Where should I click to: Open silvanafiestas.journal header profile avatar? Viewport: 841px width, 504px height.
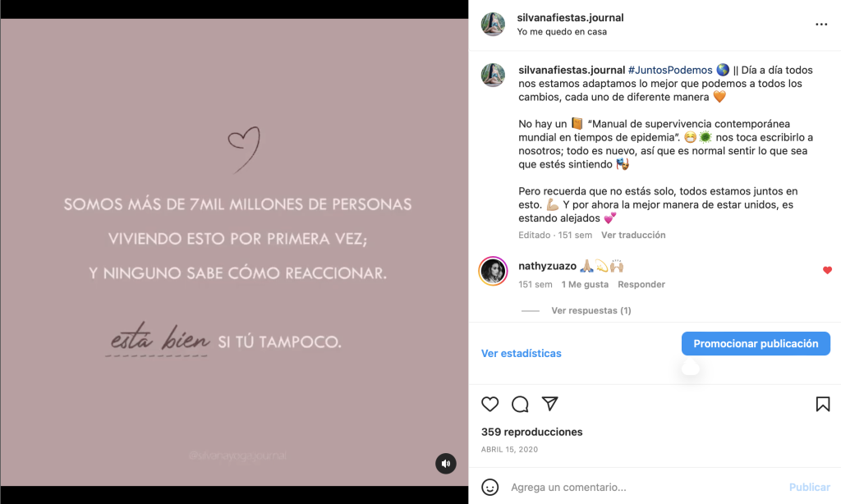click(x=493, y=24)
